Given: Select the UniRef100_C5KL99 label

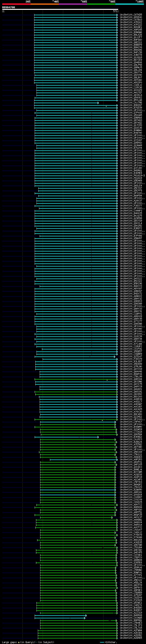Looking at the screenshot, I should 131,376.
